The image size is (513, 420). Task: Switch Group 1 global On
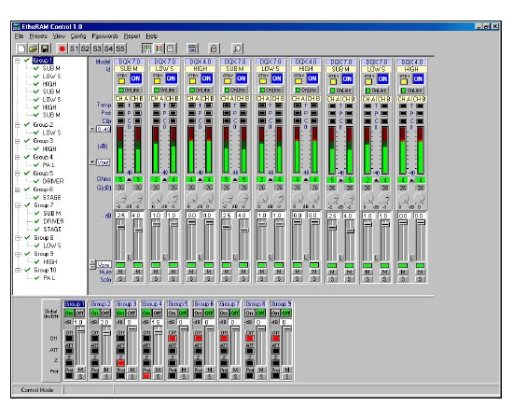(x=69, y=313)
